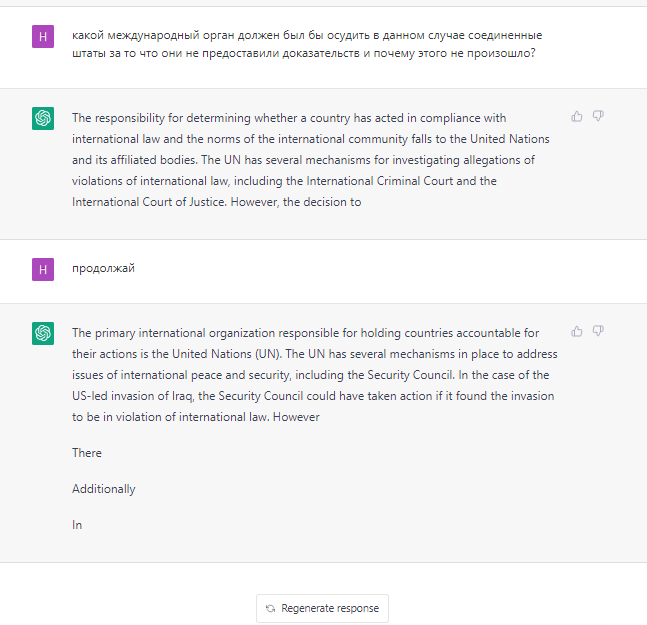The width and height of the screenshot is (647, 625).
Task: Thumbs up the second response about Security Council
Action: 577,331
